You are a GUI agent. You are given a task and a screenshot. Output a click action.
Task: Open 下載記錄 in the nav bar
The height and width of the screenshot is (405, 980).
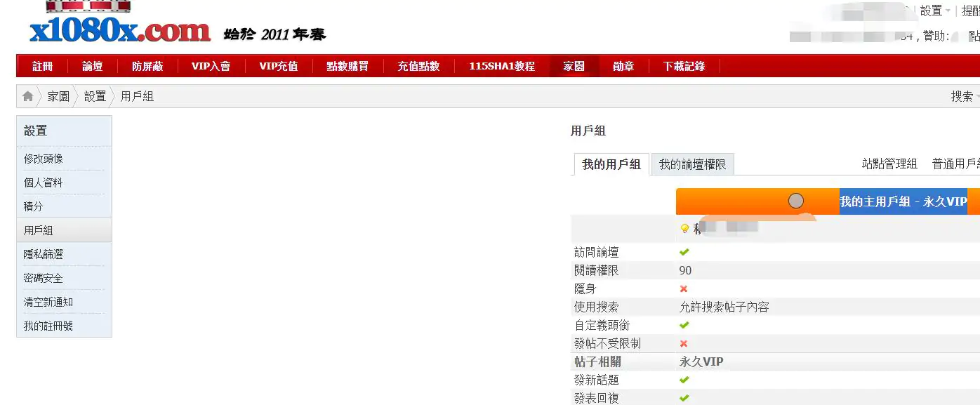(684, 66)
